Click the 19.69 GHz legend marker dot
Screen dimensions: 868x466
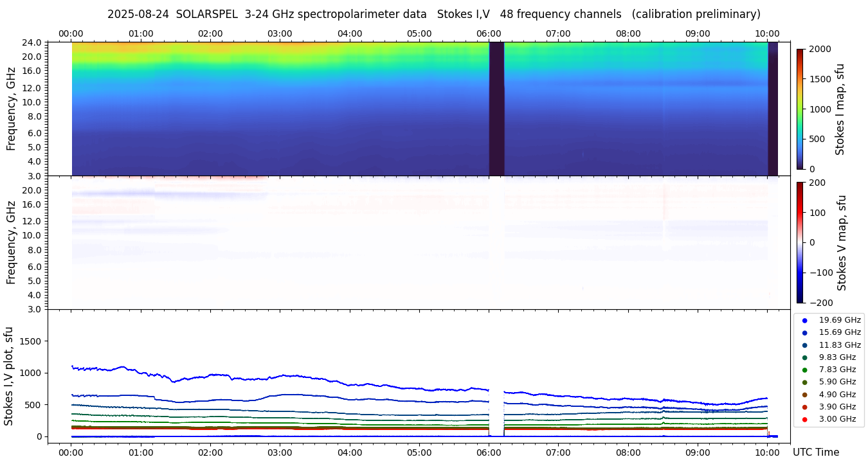[x=804, y=320]
